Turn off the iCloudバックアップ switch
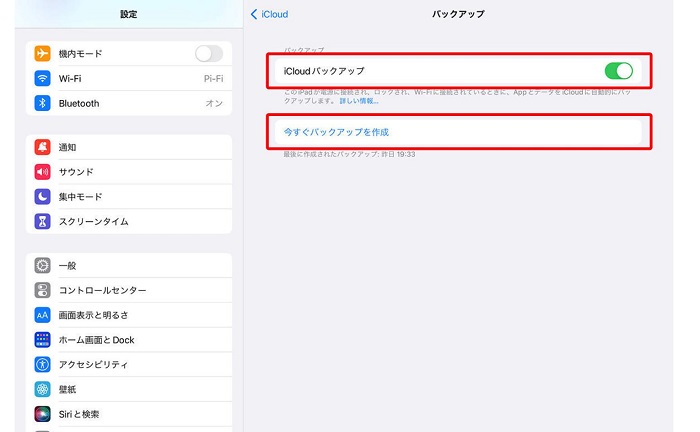700x432 pixels. point(619,71)
